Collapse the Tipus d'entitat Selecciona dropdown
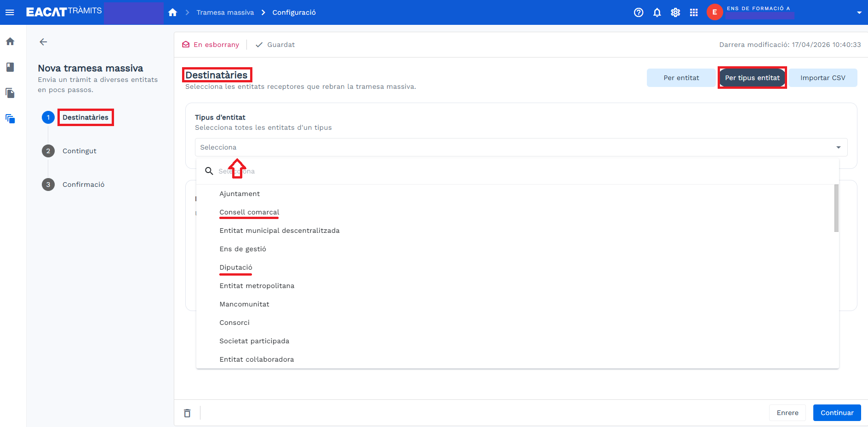868x427 pixels. (x=838, y=147)
